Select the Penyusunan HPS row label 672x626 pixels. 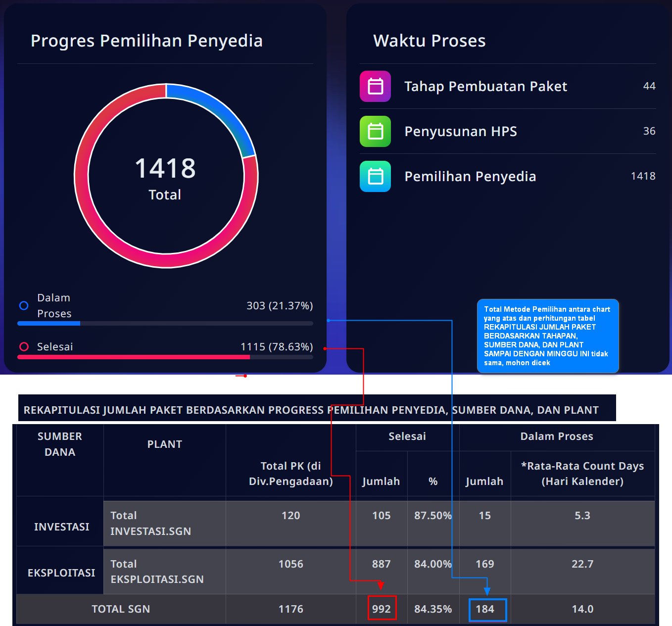click(x=461, y=132)
